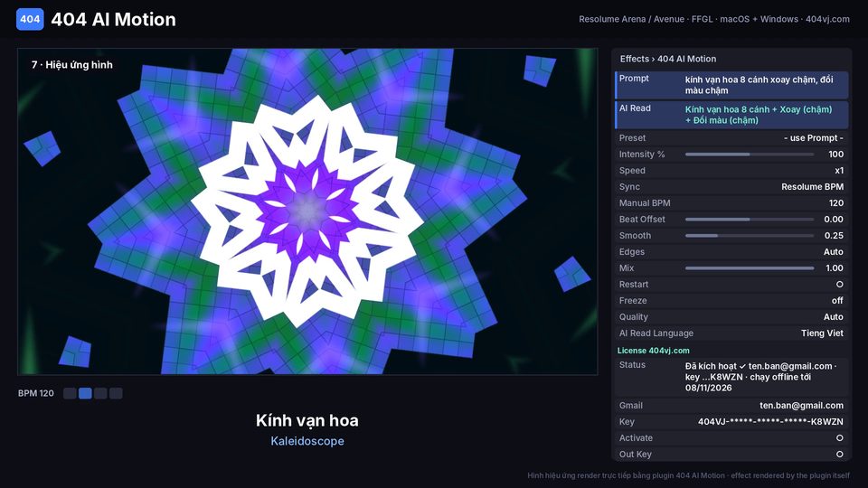Click the first beat indicator square
Image resolution: width=868 pixels, height=488 pixels.
point(70,393)
